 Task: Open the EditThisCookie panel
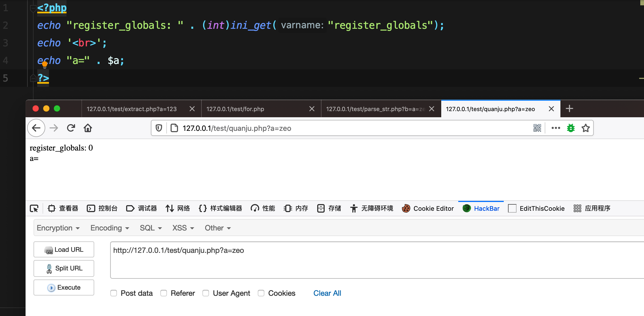(536, 208)
